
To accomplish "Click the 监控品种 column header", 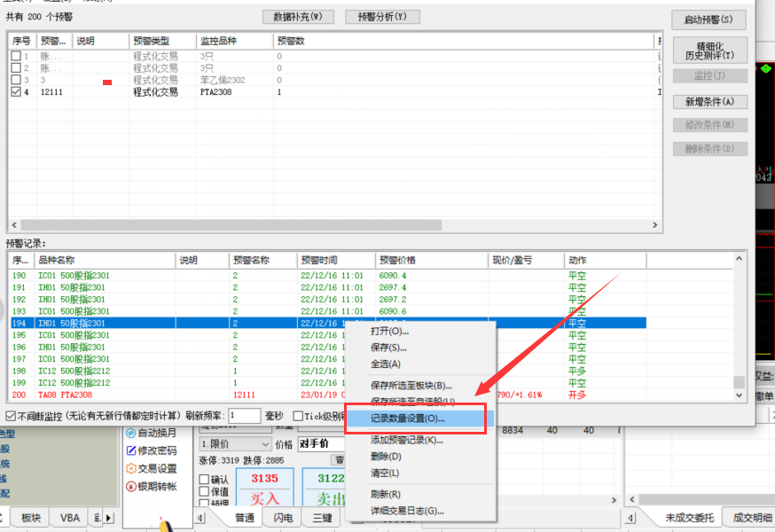I will tap(235, 41).
